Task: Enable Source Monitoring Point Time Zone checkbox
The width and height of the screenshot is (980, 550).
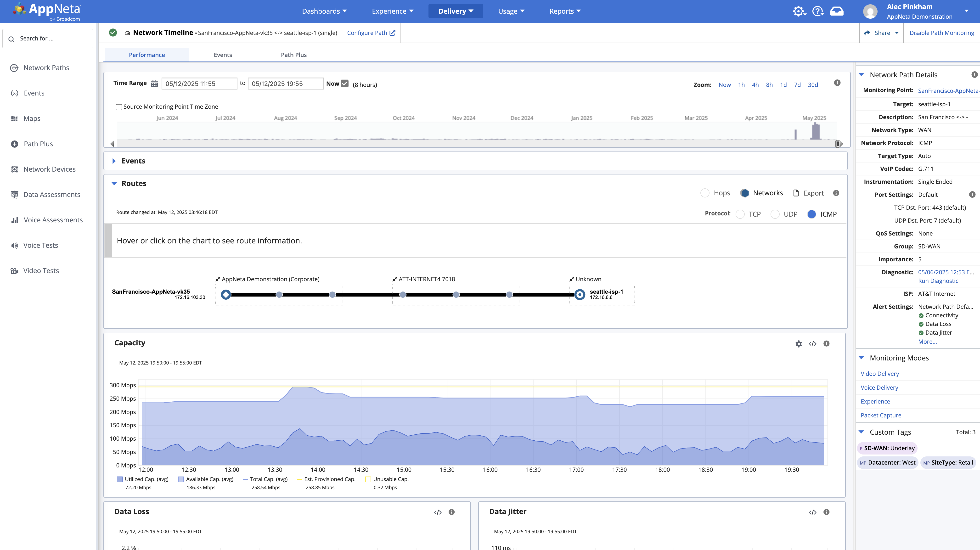Action: [119, 107]
